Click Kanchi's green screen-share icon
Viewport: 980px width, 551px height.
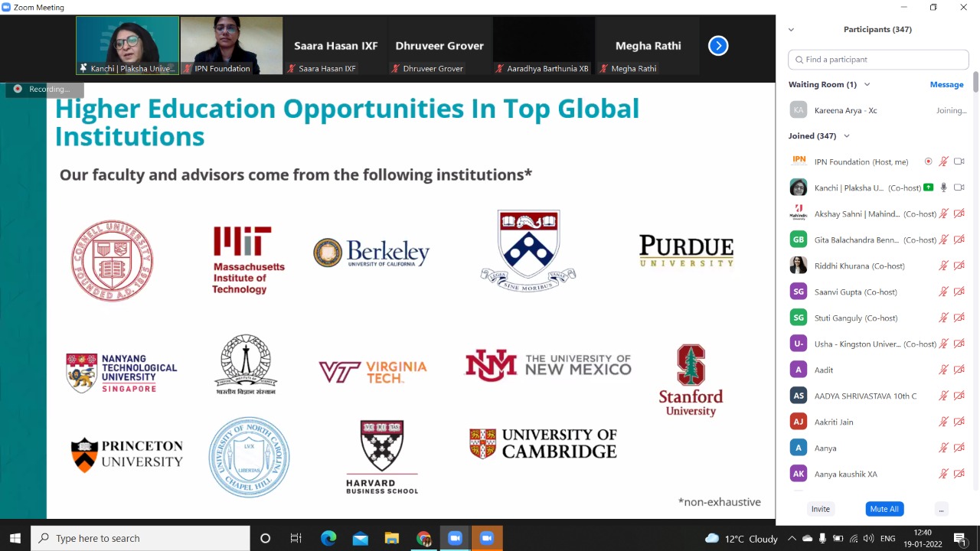928,187
